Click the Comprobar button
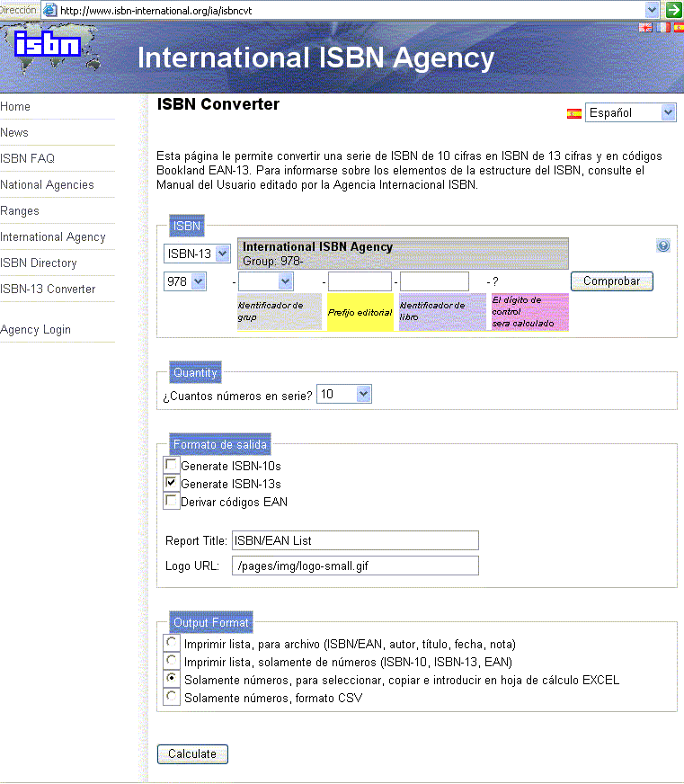The height and width of the screenshot is (784, 684). pyautogui.click(x=611, y=281)
